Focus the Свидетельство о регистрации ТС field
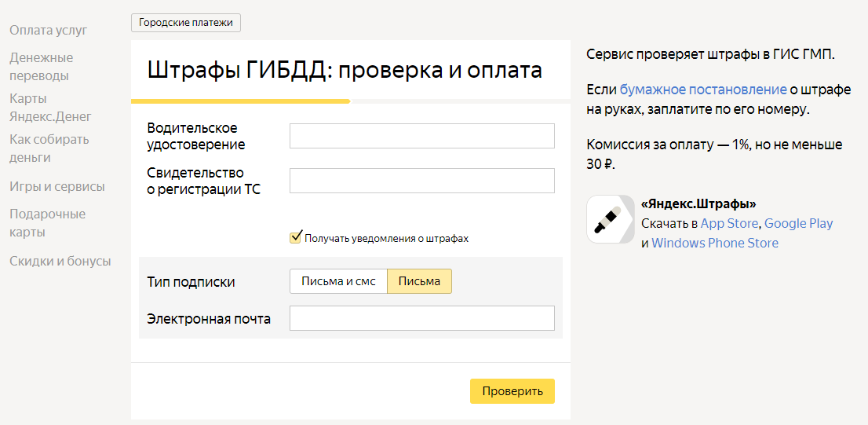This screenshot has width=868, height=425. click(x=421, y=181)
